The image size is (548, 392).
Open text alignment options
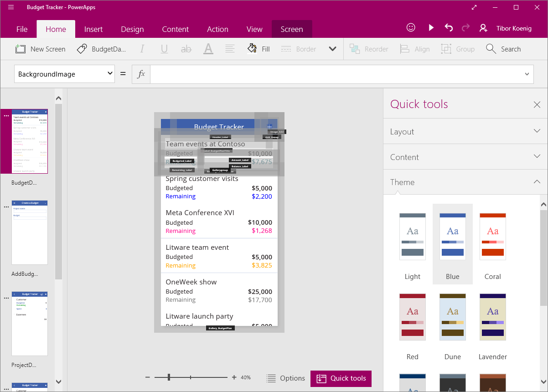click(230, 49)
